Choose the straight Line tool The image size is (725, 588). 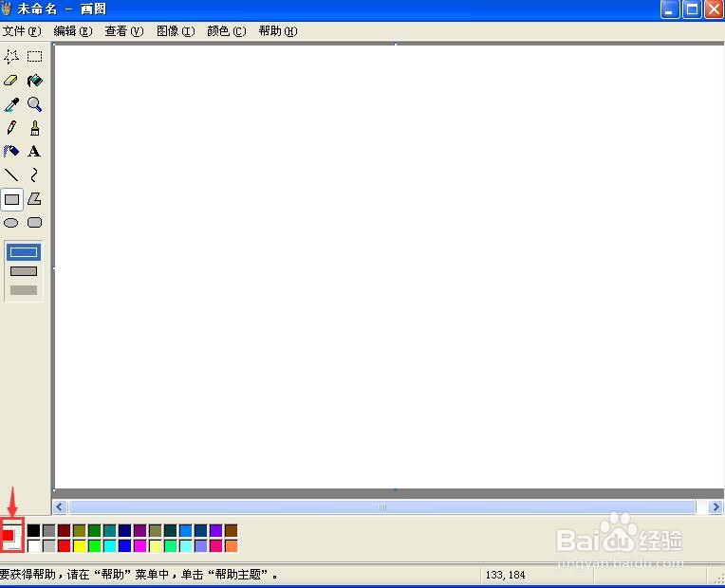point(11,175)
